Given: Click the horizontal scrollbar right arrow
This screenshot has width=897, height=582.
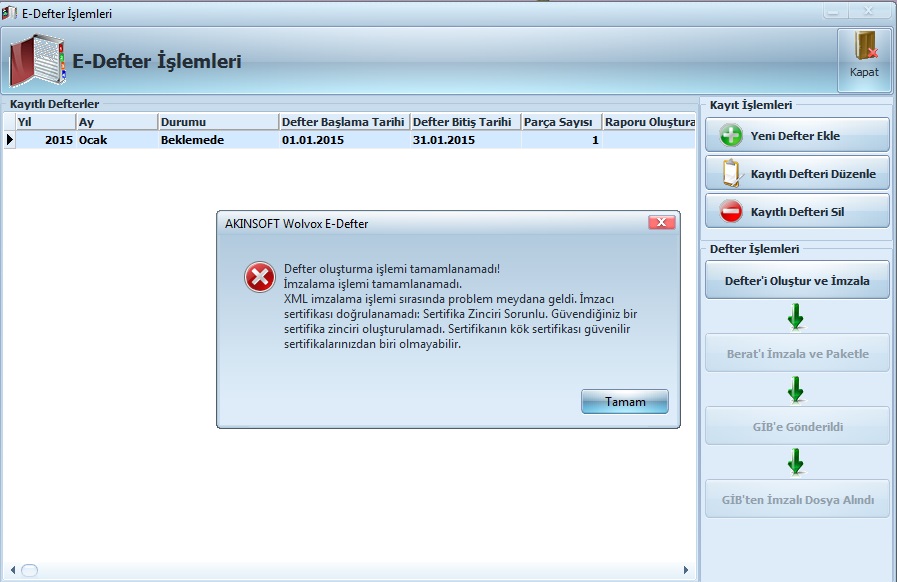Looking at the screenshot, I should (x=686, y=570).
